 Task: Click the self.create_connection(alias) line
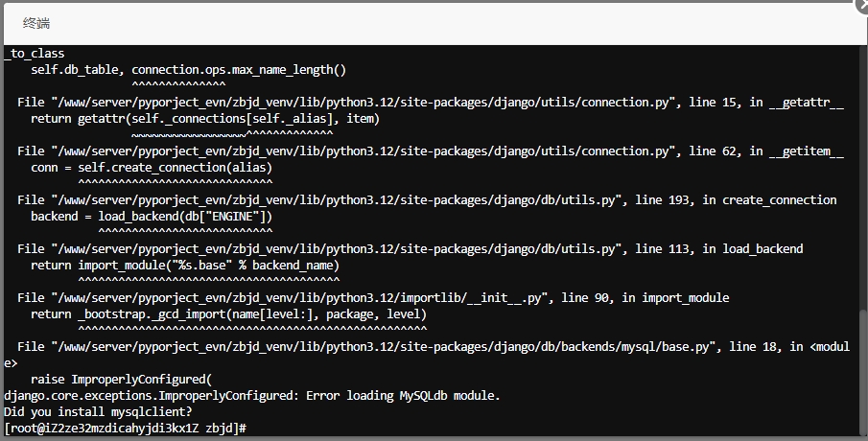tap(152, 168)
